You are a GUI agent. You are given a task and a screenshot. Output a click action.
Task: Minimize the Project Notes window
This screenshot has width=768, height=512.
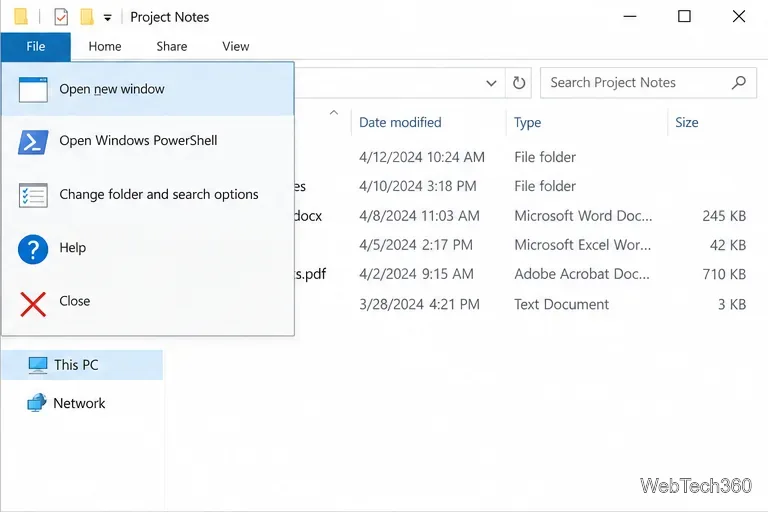coord(630,16)
